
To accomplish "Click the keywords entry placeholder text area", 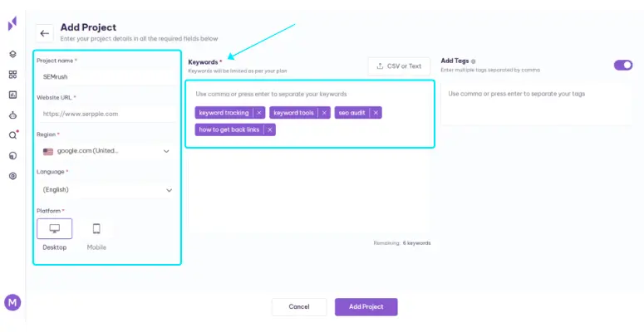I will 271,94.
